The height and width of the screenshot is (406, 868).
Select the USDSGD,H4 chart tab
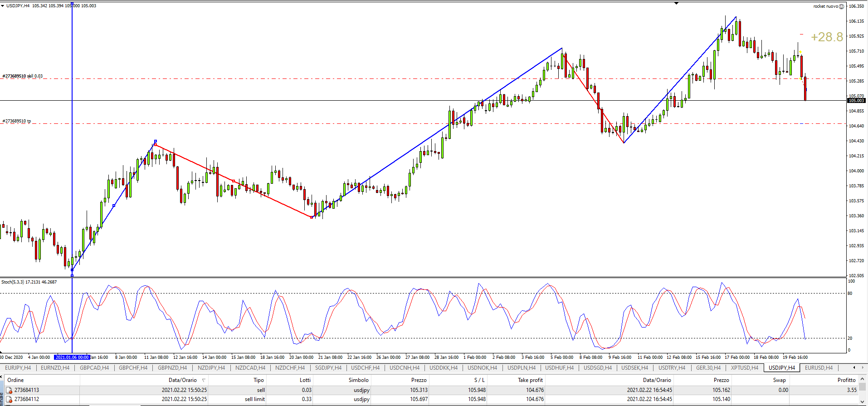coord(598,368)
